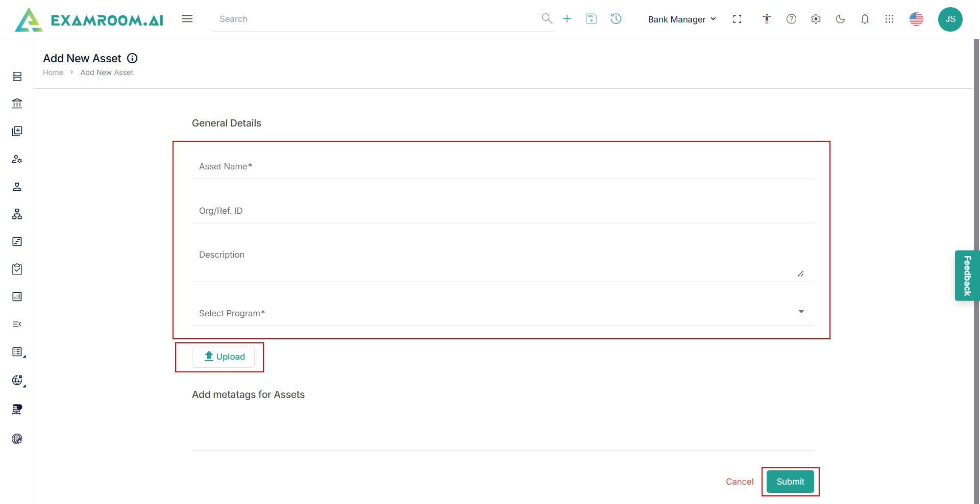Click the search magnifier icon

click(547, 19)
